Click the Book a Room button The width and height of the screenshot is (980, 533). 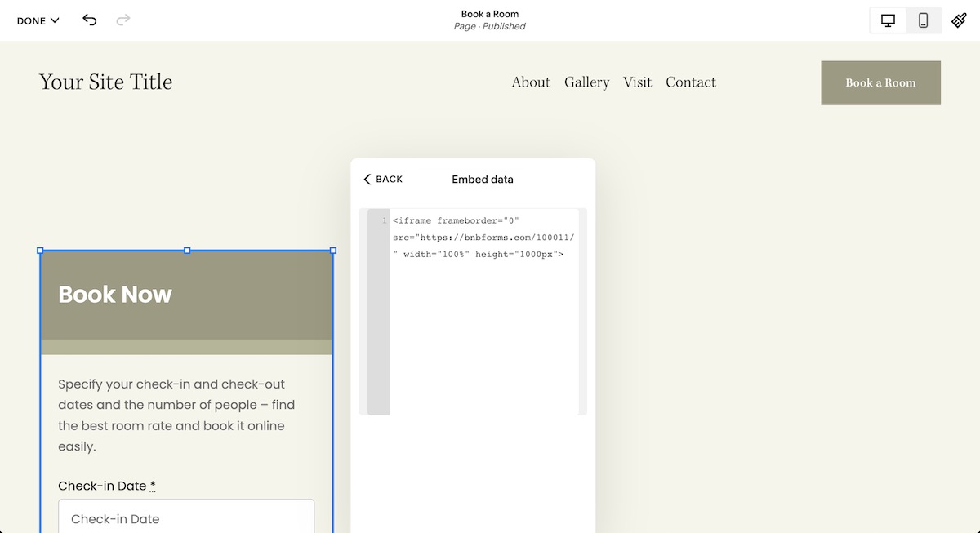pyautogui.click(x=880, y=82)
